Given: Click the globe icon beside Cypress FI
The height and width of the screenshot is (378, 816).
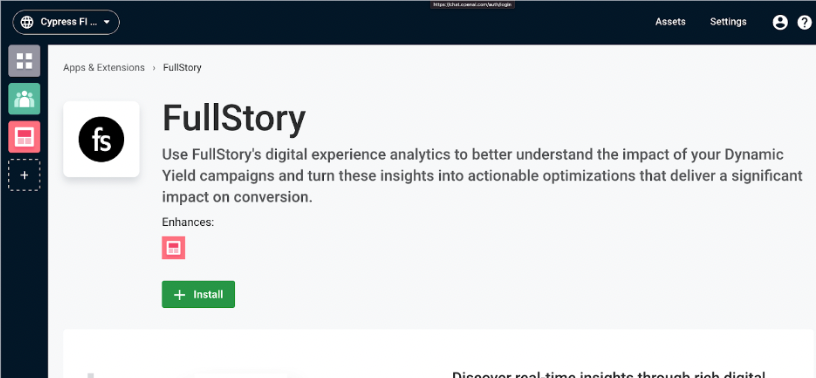Looking at the screenshot, I should (x=27, y=22).
